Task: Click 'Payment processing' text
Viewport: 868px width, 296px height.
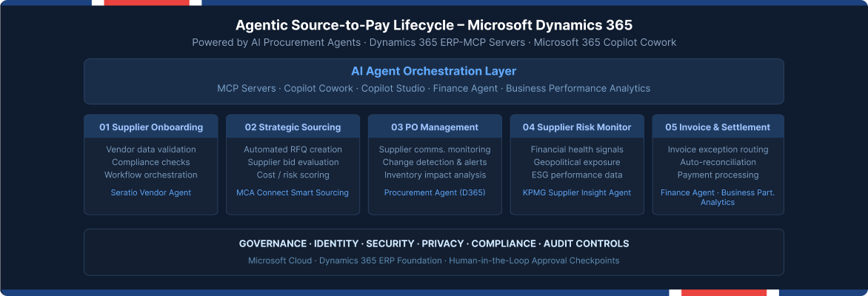Action: tap(718, 175)
